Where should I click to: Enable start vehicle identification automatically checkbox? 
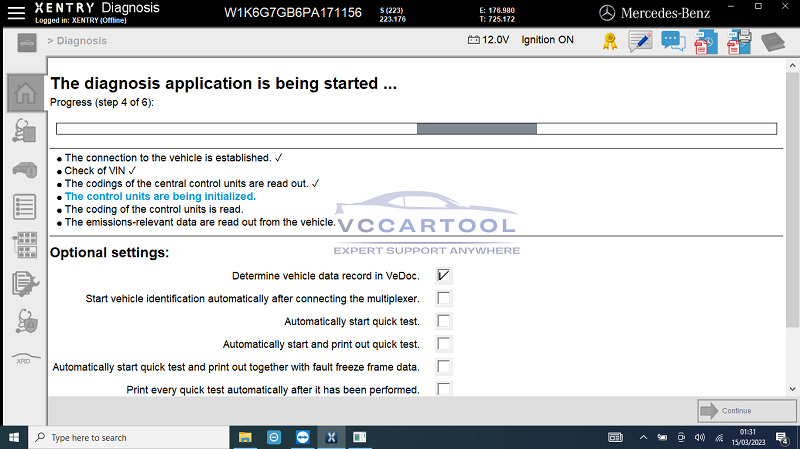(x=443, y=298)
